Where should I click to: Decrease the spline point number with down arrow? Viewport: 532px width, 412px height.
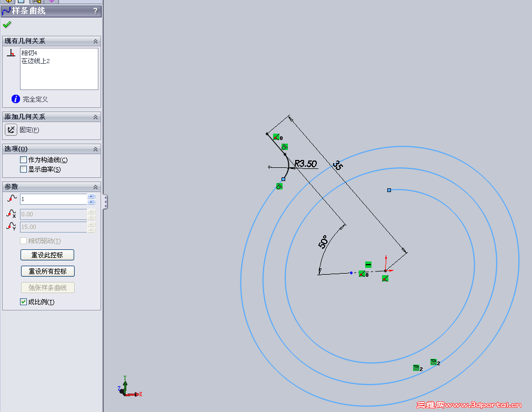pos(91,202)
